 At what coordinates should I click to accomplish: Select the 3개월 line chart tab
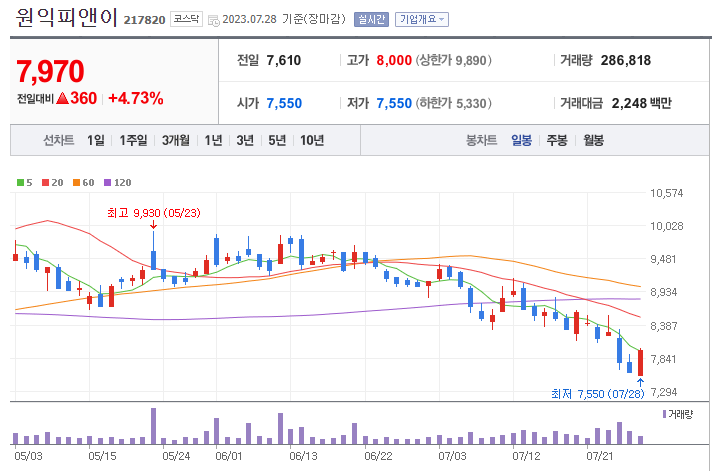[176, 140]
